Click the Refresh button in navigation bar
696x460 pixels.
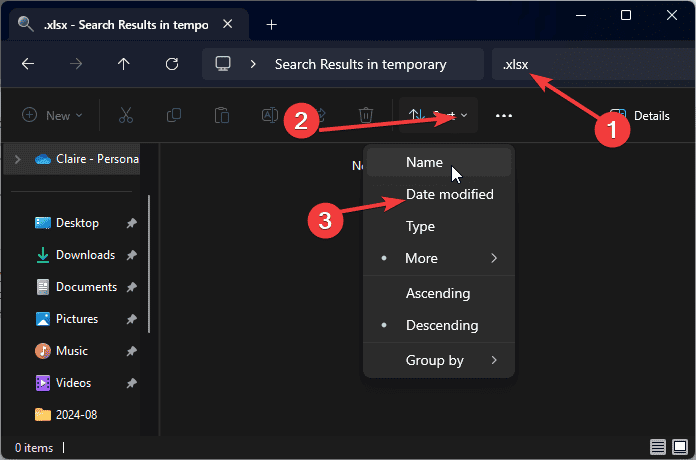coord(171,64)
